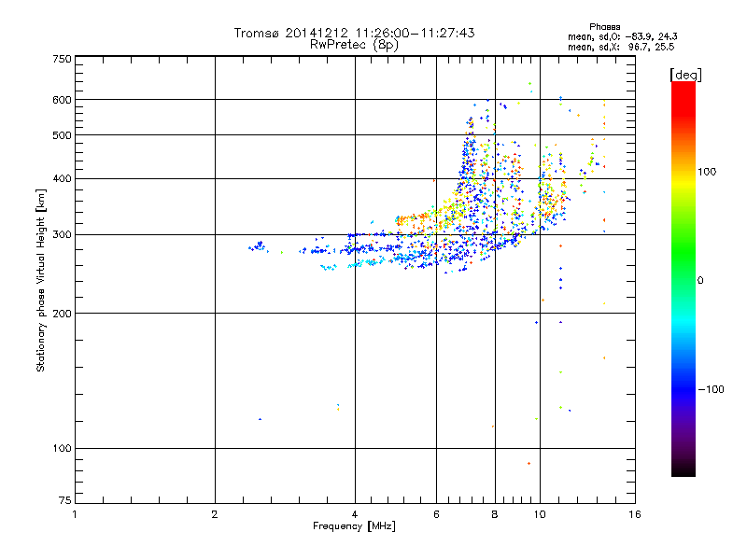
Task: Click the x-axis tick label "16"
Action: click(635, 514)
